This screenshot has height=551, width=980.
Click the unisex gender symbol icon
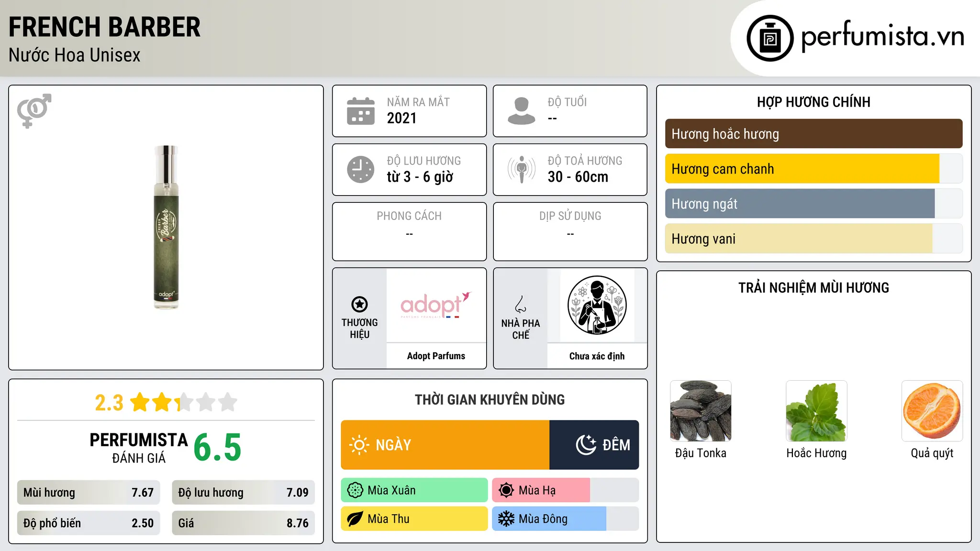point(34,110)
